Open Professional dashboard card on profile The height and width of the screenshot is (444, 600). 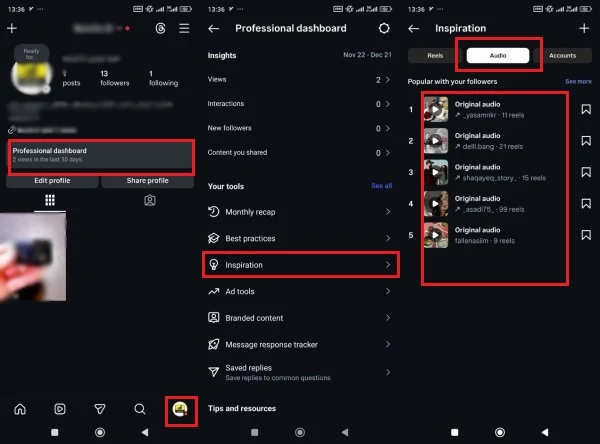(100, 155)
